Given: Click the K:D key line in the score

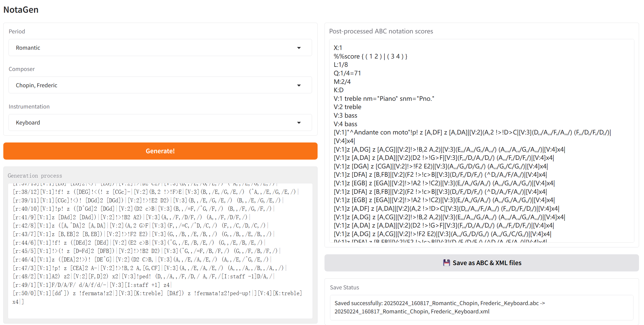Looking at the screenshot, I should [x=339, y=90].
